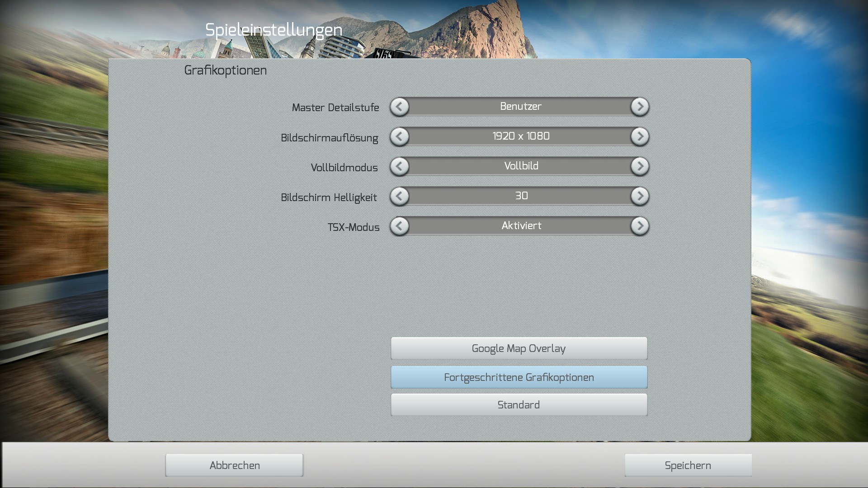Decrease Bildschirmauflösung with left arrow
Viewport: 868px width, 488px height.
coord(399,137)
